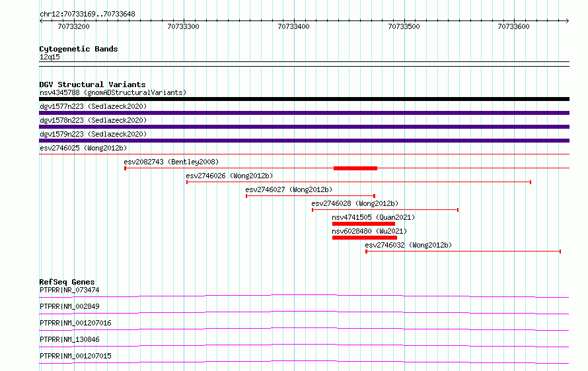The image size is (588, 371).
Task: Open PTPRR|NM_001207016 gene label
Action: (75, 323)
